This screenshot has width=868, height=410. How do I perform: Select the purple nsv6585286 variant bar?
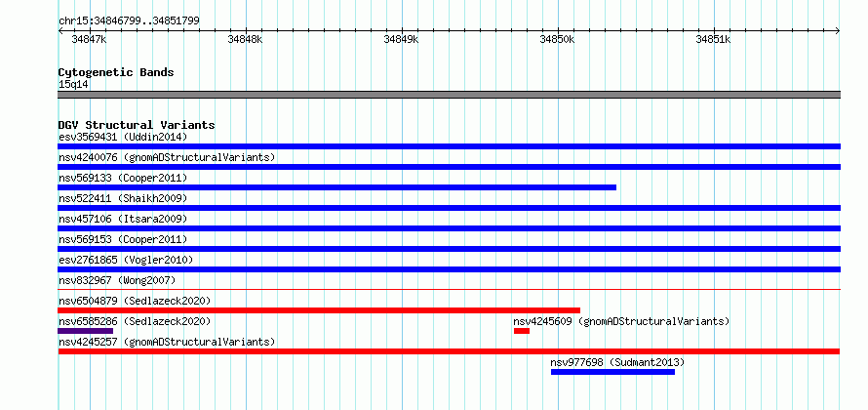tap(85, 331)
